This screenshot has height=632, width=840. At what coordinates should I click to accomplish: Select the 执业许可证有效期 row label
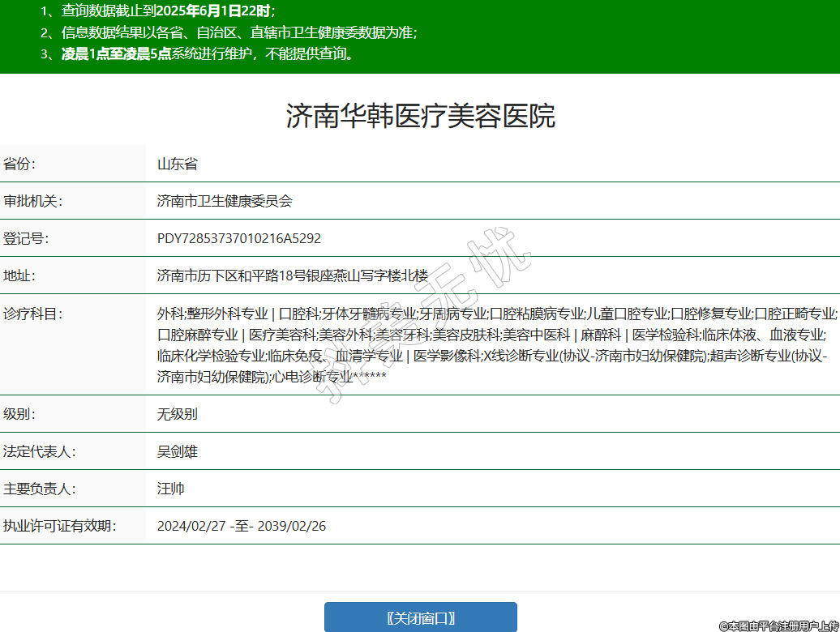[60, 527]
